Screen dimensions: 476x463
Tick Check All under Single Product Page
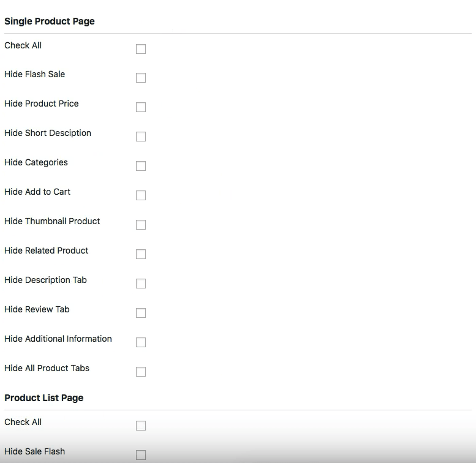coord(141,49)
